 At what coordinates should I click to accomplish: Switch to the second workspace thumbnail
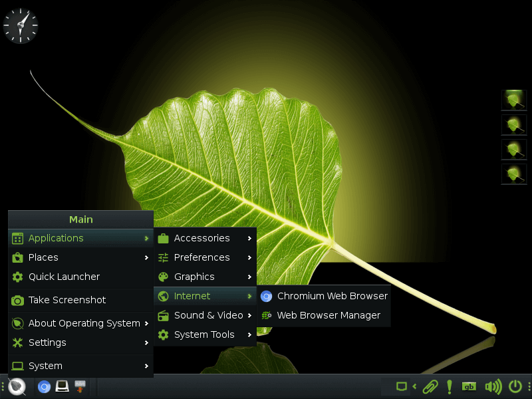coord(513,125)
